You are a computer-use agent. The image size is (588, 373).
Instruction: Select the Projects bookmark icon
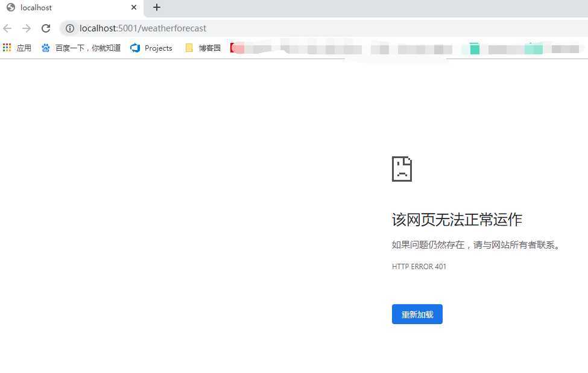[x=135, y=48]
